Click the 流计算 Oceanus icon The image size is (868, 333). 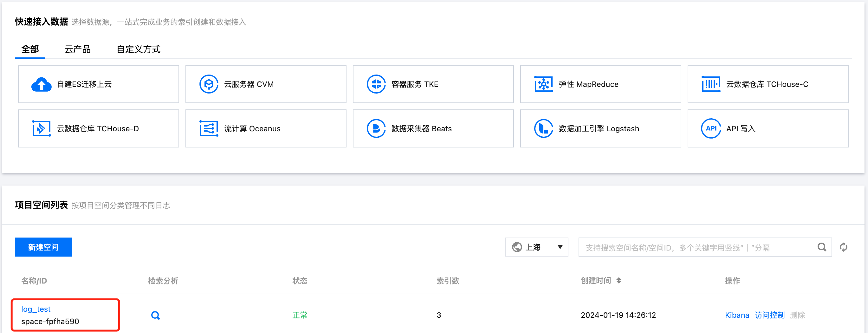coord(209,128)
